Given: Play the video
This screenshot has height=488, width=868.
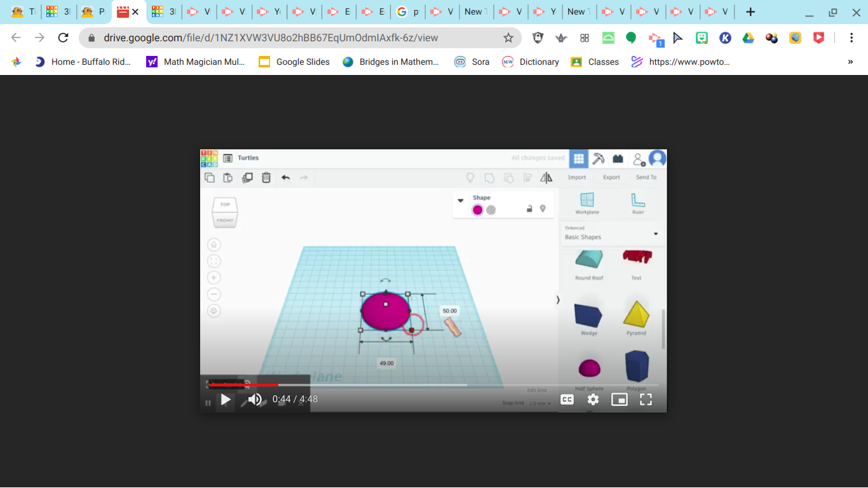Looking at the screenshot, I should (x=226, y=399).
